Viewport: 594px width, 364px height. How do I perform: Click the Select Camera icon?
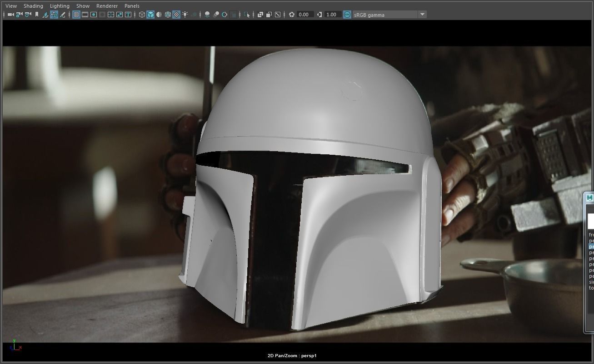10,15
